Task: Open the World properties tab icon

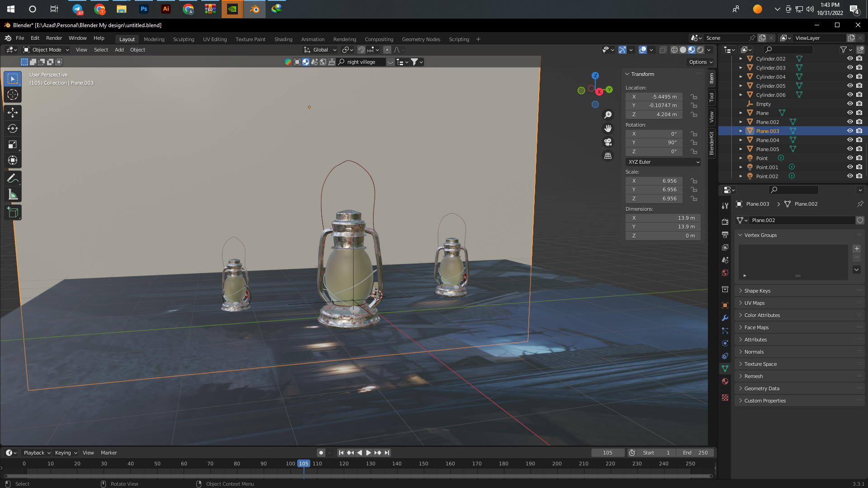Action: pyautogui.click(x=725, y=273)
